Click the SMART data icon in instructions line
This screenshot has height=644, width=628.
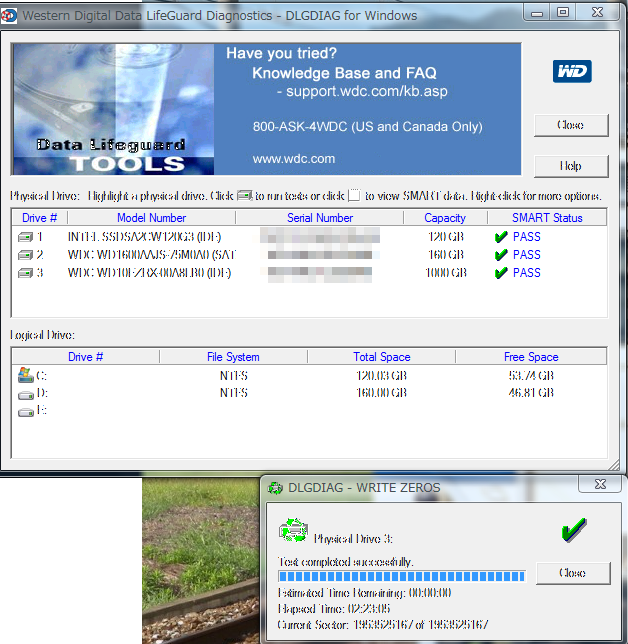pyautogui.click(x=354, y=196)
